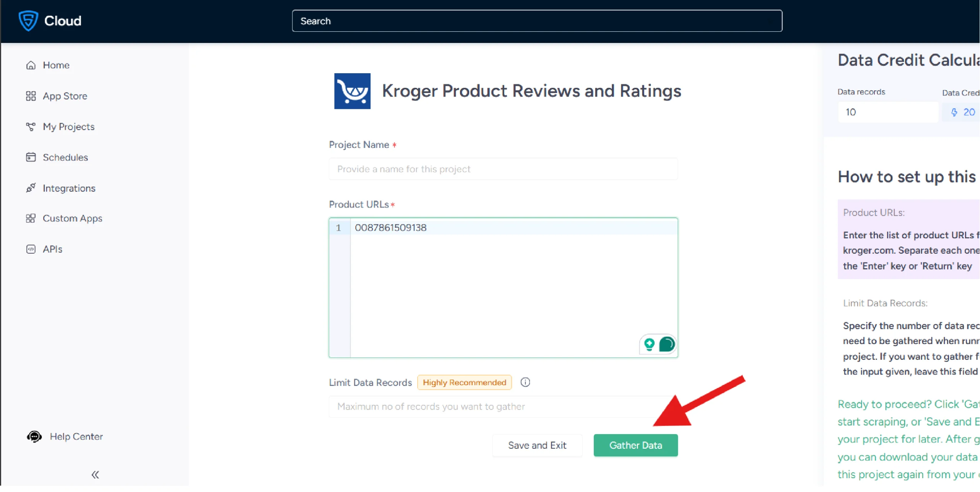Click the Kroger Product Reviews and Ratings title

(x=531, y=91)
